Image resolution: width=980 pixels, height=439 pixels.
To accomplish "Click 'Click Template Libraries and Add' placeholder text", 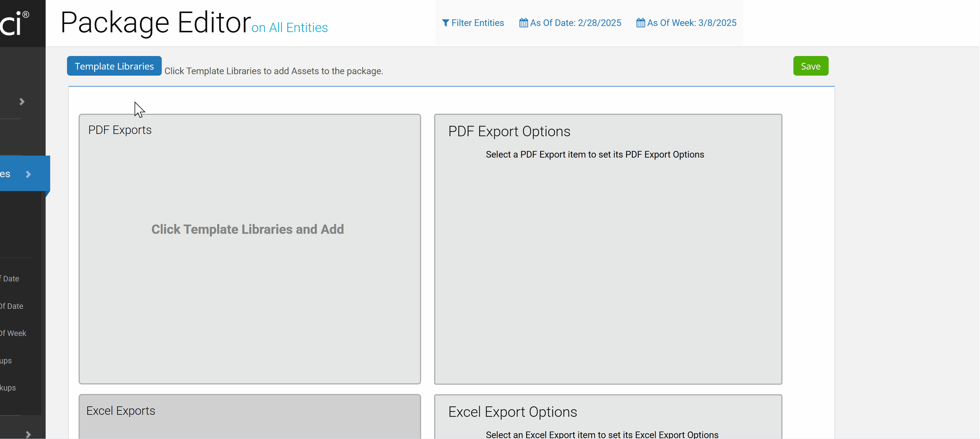I will pyautogui.click(x=248, y=229).
